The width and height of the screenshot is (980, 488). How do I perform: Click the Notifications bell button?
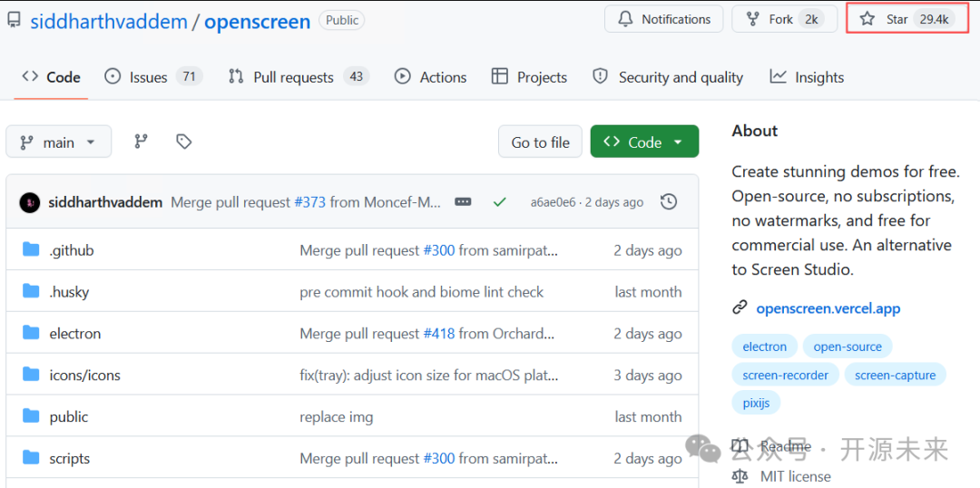(x=663, y=19)
